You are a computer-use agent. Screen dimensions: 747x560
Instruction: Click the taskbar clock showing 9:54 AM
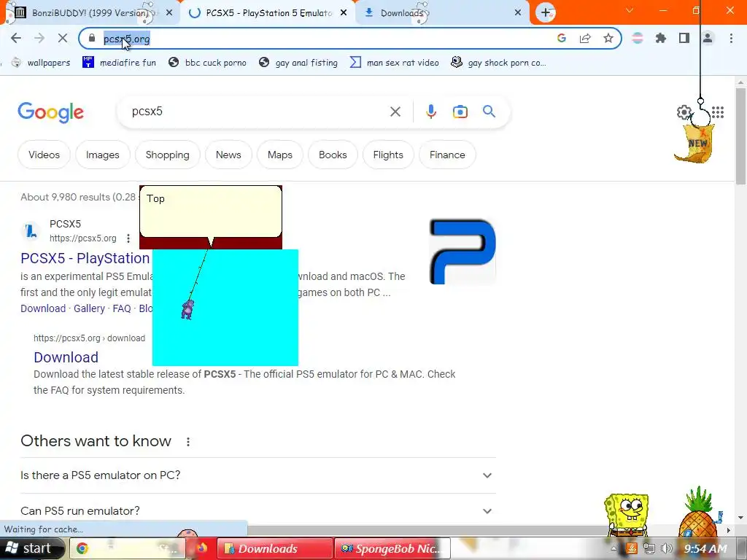pyautogui.click(x=705, y=548)
